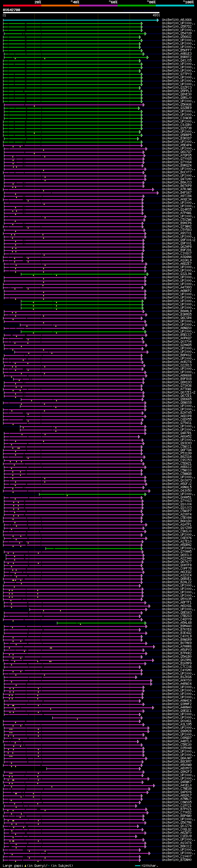Select hit UniRef100_A6CEQ2
Image resolution: width=197 pixels, height=868 pixels.
177,572
